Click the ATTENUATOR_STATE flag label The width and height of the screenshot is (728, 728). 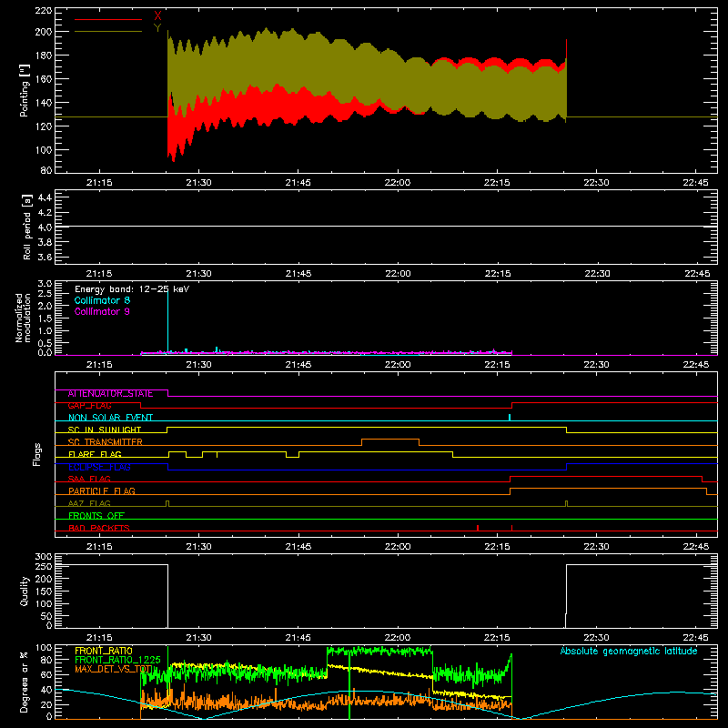click(x=110, y=394)
